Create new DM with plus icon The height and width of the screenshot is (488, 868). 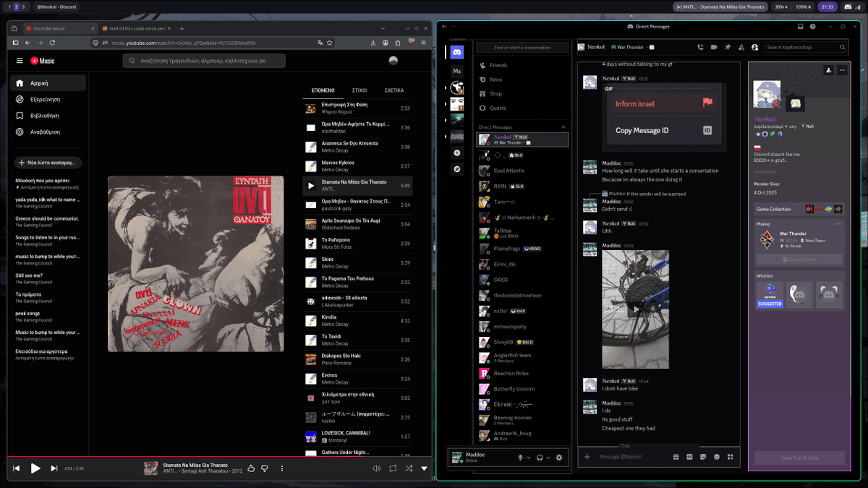[563, 127]
